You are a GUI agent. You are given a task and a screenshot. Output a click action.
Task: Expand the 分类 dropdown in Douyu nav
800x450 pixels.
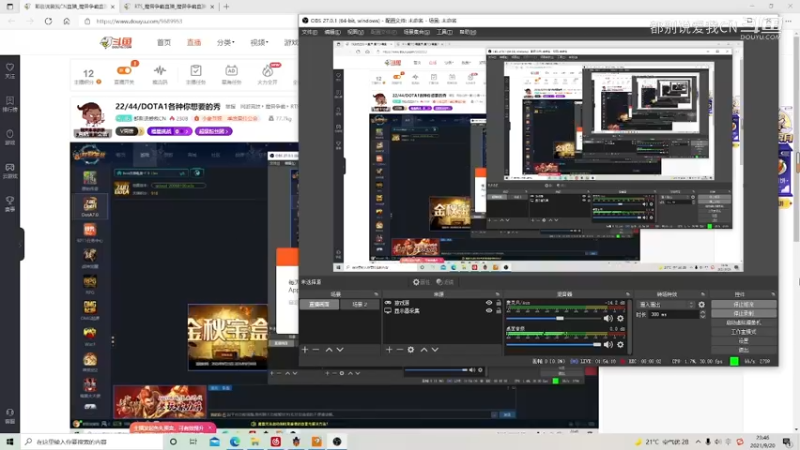pos(225,42)
